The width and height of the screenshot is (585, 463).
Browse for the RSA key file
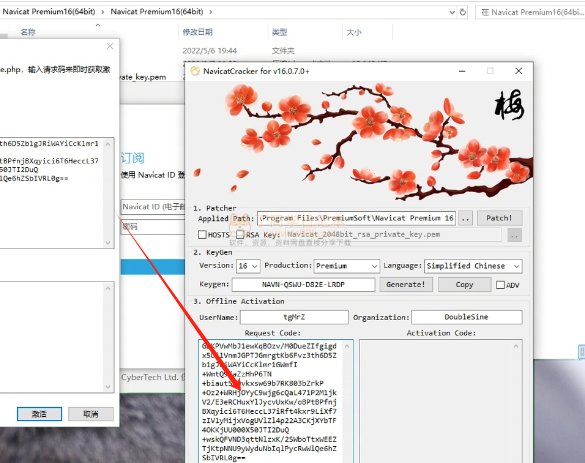click(x=514, y=235)
